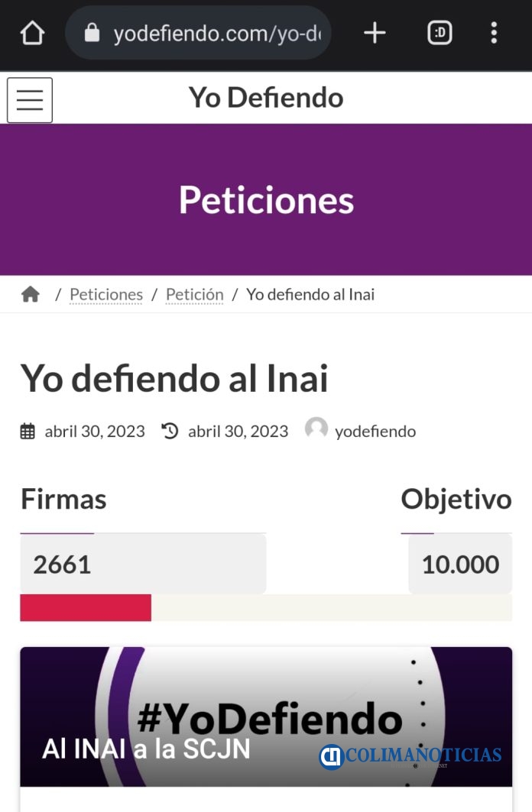Tap the padlock security icon
The width and height of the screenshot is (532, 812).
[92, 33]
